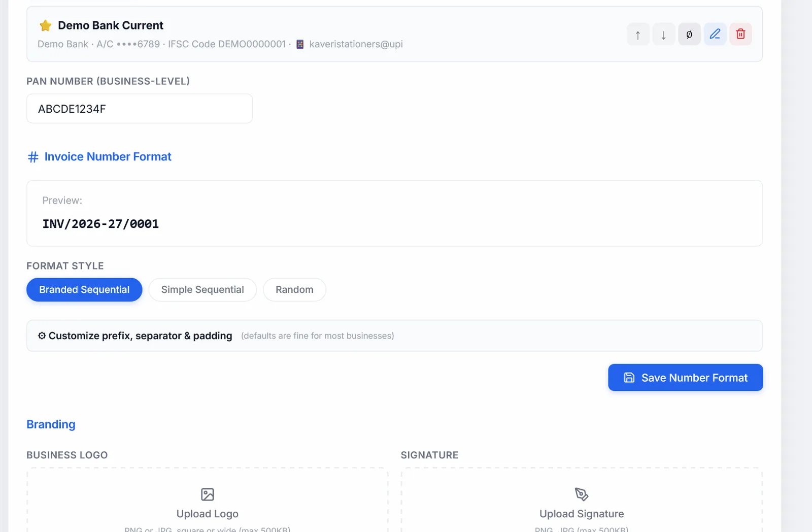
Task: Click the PAN NUMBER (BUSINESS-LEVEL) label
Action: point(108,81)
